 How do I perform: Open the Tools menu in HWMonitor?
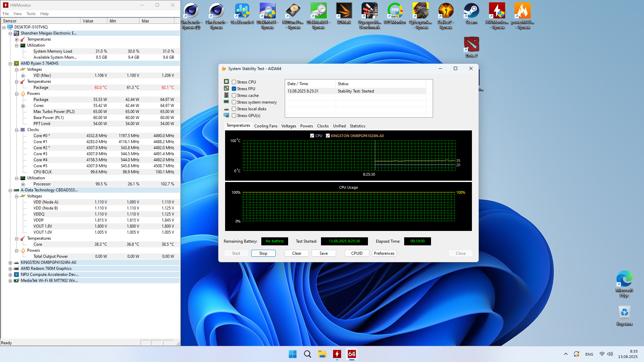(31, 14)
